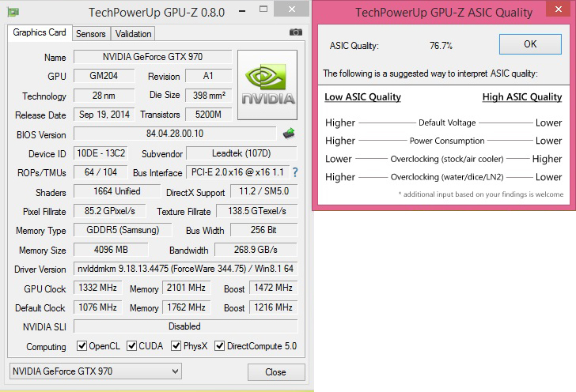Image resolution: width=576 pixels, height=392 pixels.
Task: Click the Default Clock Memory field 1762 MHz
Action: point(186,307)
